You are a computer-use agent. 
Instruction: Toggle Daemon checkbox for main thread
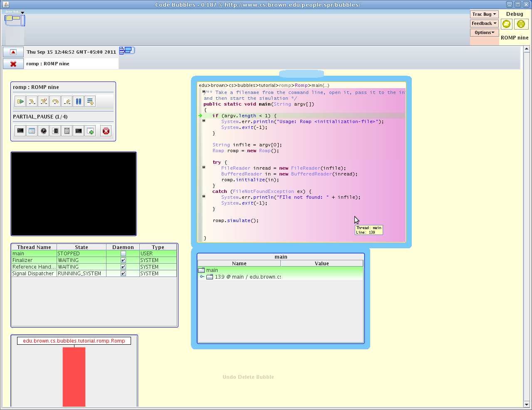[123, 254]
